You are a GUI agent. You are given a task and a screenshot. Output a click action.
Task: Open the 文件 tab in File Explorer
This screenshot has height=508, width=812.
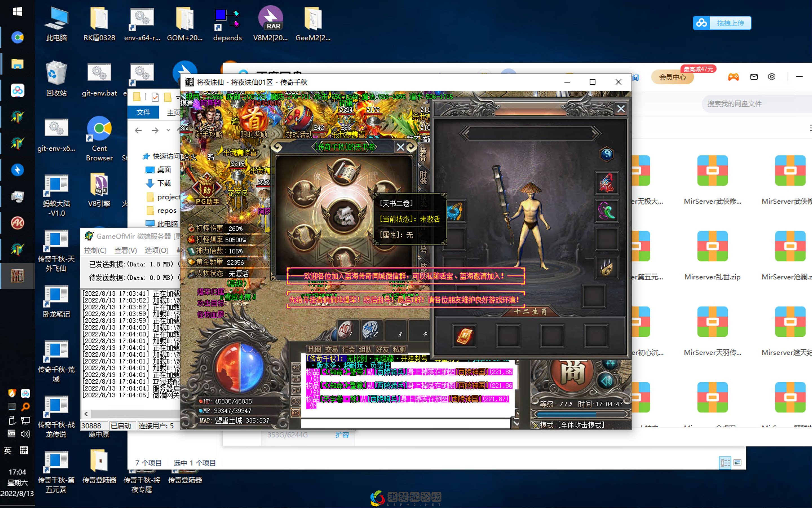tap(143, 112)
